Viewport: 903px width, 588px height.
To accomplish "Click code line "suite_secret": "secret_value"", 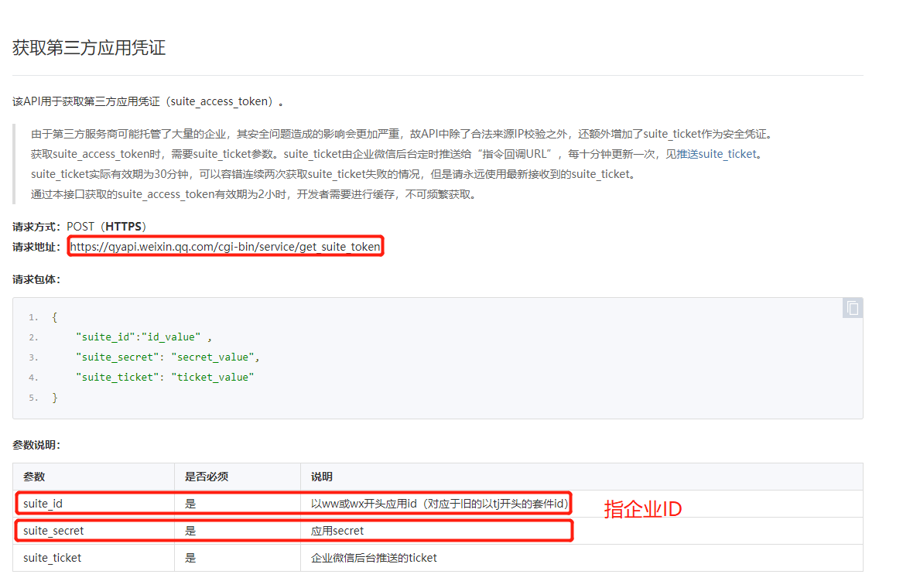I will [x=168, y=357].
